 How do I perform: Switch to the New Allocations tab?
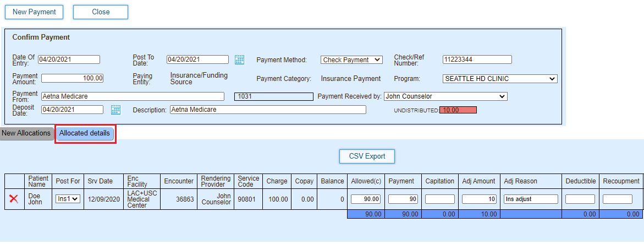(26, 133)
